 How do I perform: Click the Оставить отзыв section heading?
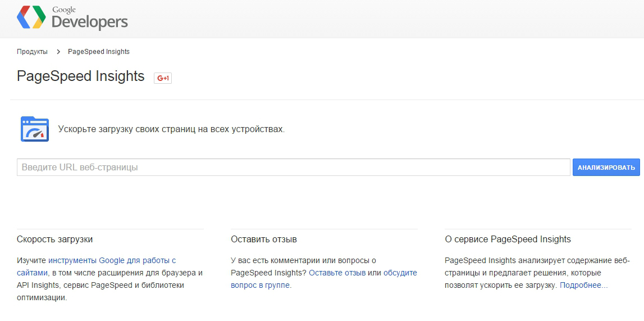pos(264,239)
